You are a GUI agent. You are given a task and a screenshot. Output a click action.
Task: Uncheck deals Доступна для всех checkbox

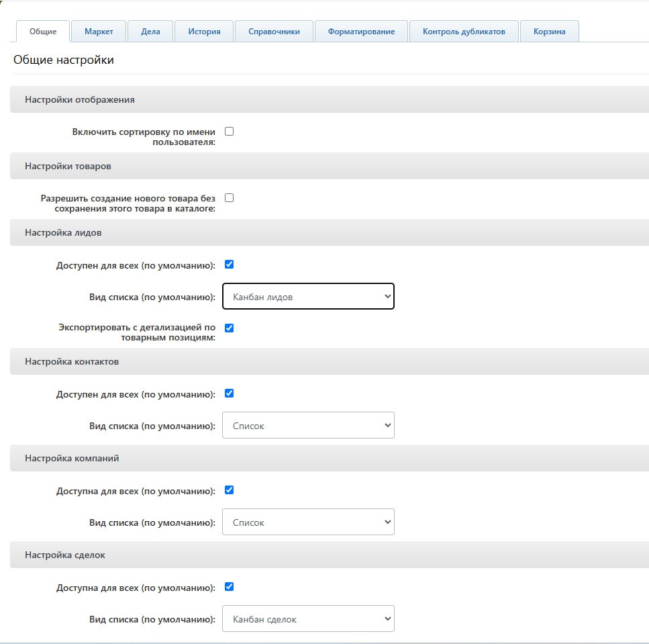point(229,587)
